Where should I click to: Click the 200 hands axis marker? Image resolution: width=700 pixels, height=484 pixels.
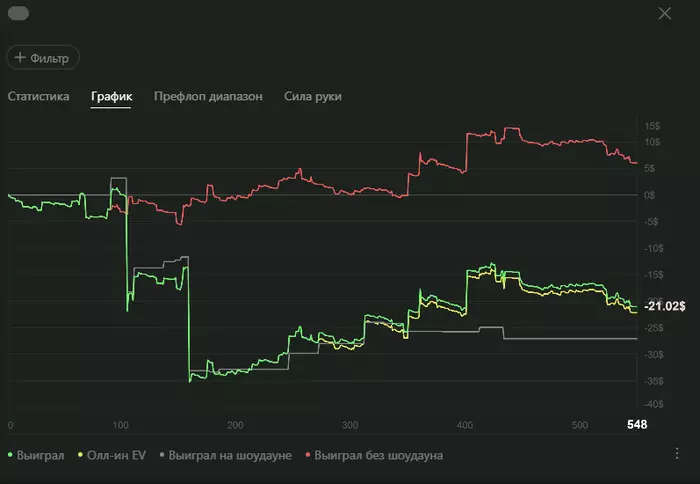pos(235,425)
